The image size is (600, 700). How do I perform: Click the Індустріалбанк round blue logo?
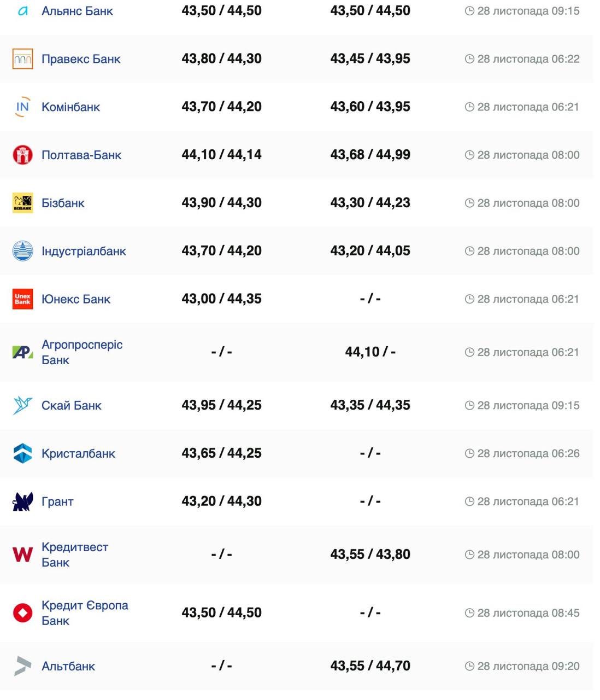tap(23, 251)
